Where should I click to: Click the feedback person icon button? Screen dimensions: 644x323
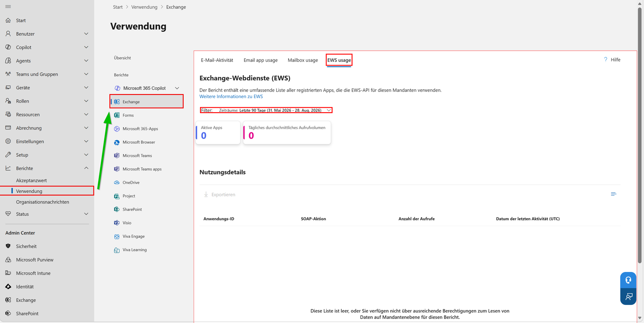628,297
